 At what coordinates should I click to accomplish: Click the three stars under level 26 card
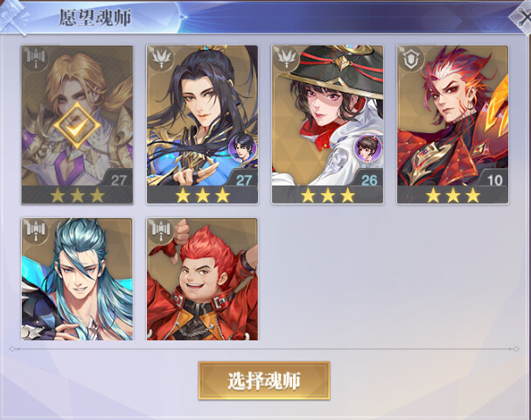(x=327, y=195)
